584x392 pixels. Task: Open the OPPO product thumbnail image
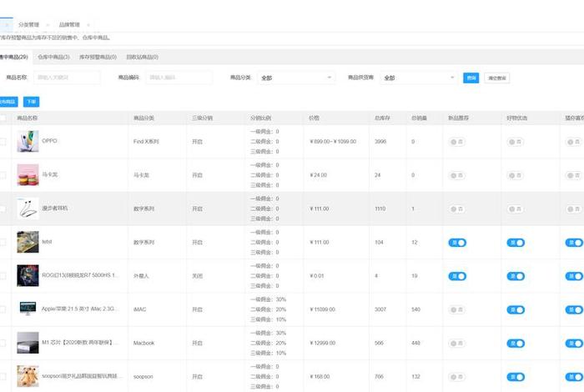28,142
